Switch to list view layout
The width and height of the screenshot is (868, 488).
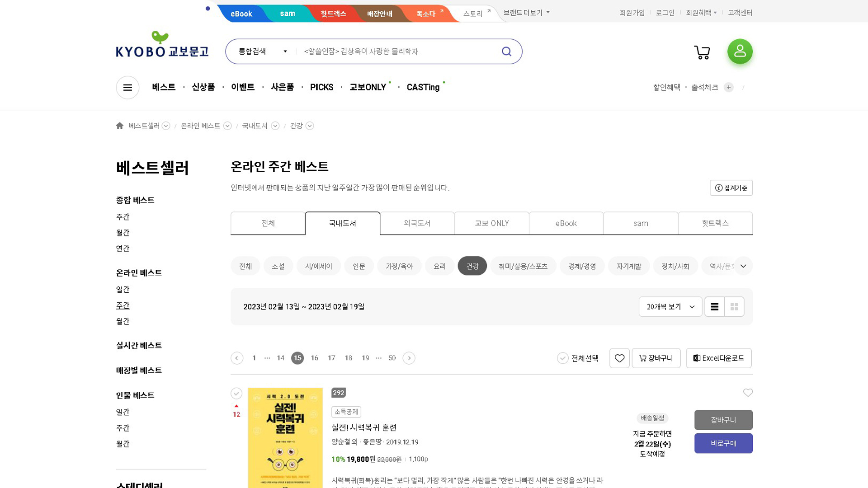click(x=714, y=307)
